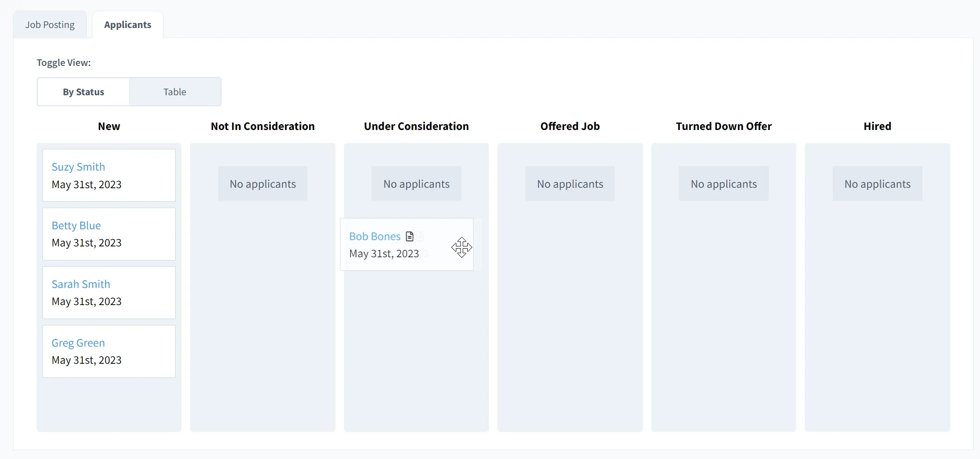Click the New column header

[109, 126]
